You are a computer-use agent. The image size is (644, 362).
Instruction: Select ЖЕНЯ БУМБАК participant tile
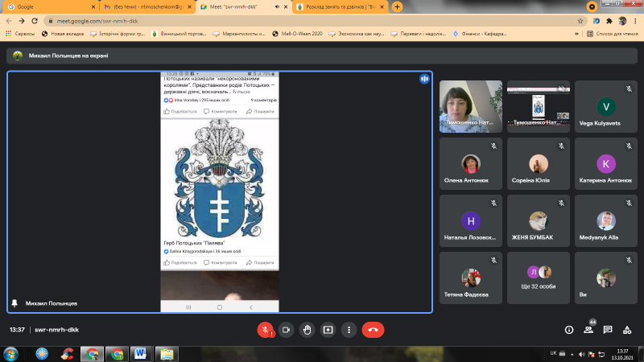point(539,220)
